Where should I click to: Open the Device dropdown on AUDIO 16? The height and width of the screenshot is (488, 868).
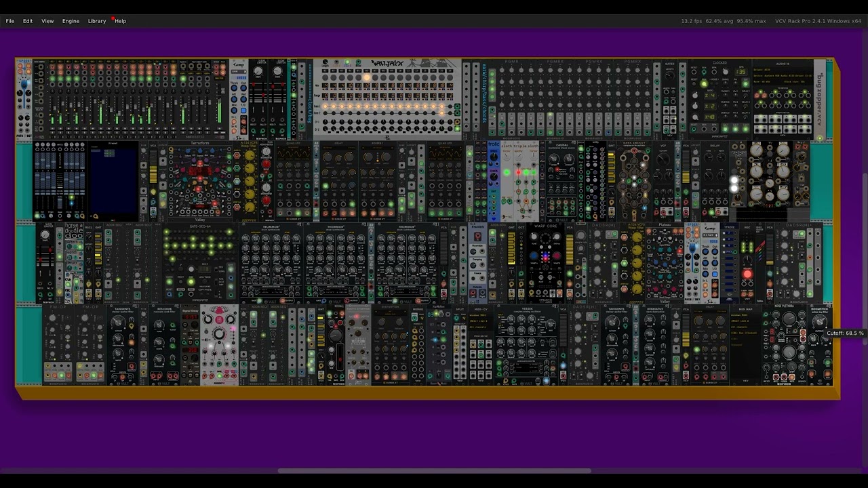coord(783,75)
